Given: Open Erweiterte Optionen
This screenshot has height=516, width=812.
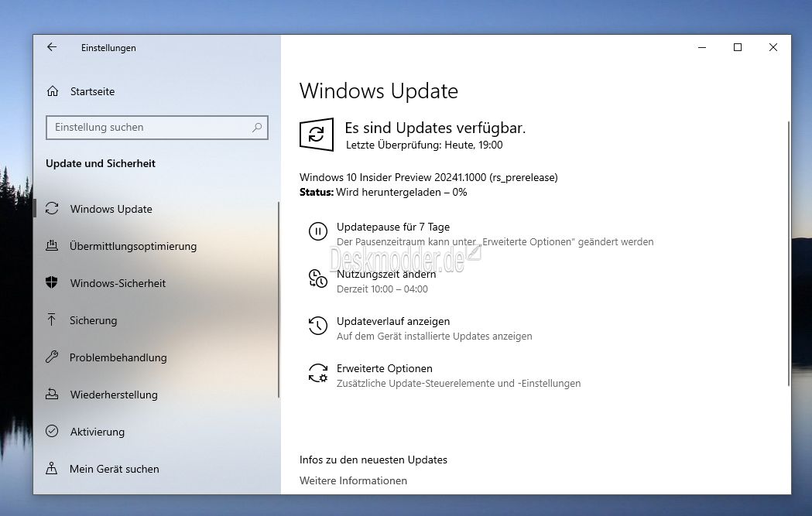Looking at the screenshot, I should point(384,368).
